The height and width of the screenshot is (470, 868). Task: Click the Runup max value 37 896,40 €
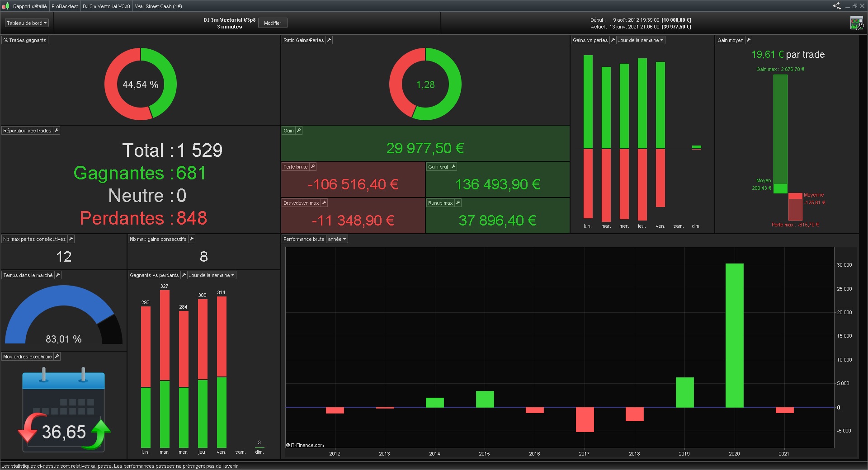point(497,221)
